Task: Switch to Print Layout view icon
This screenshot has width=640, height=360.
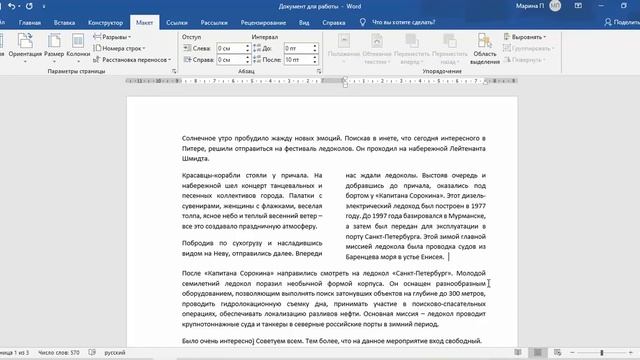Action: coord(538,352)
